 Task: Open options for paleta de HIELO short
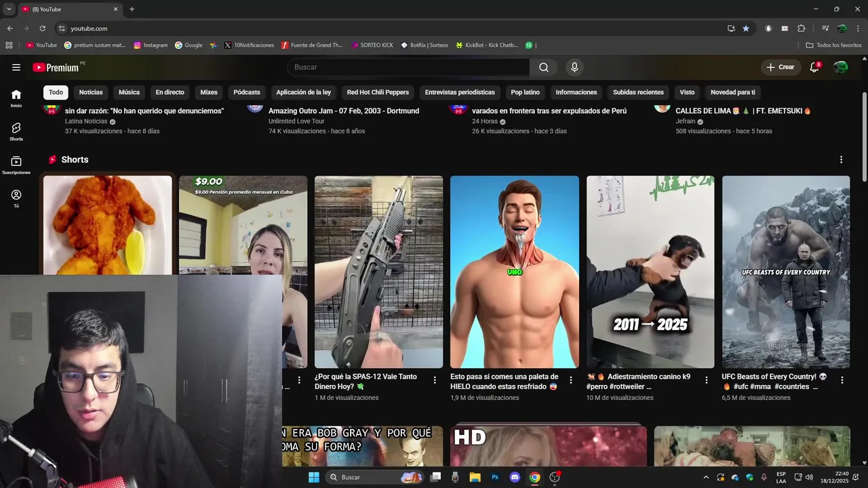coord(571,380)
